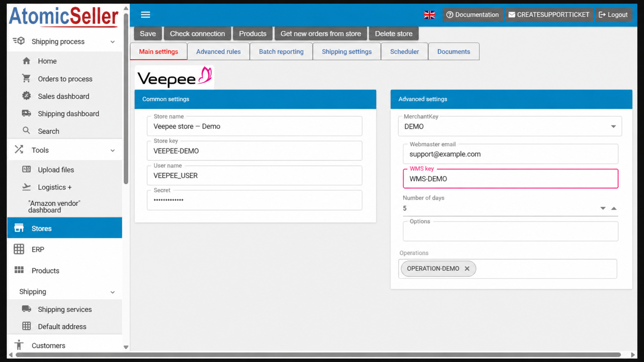Click the Logistics + plane icon
644x362 pixels.
[26, 187]
